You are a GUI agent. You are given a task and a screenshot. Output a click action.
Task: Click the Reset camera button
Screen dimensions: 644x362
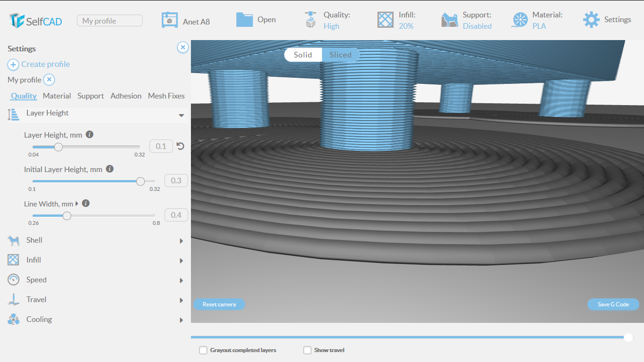(219, 304)
